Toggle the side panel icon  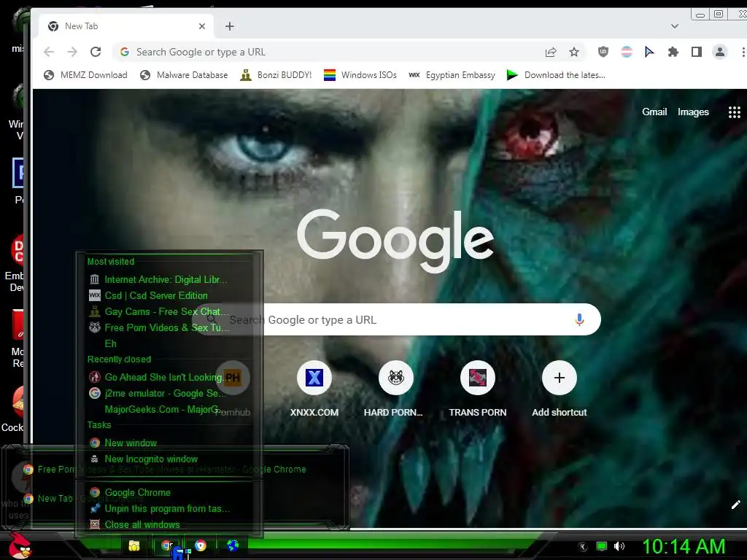pos(697,52)
